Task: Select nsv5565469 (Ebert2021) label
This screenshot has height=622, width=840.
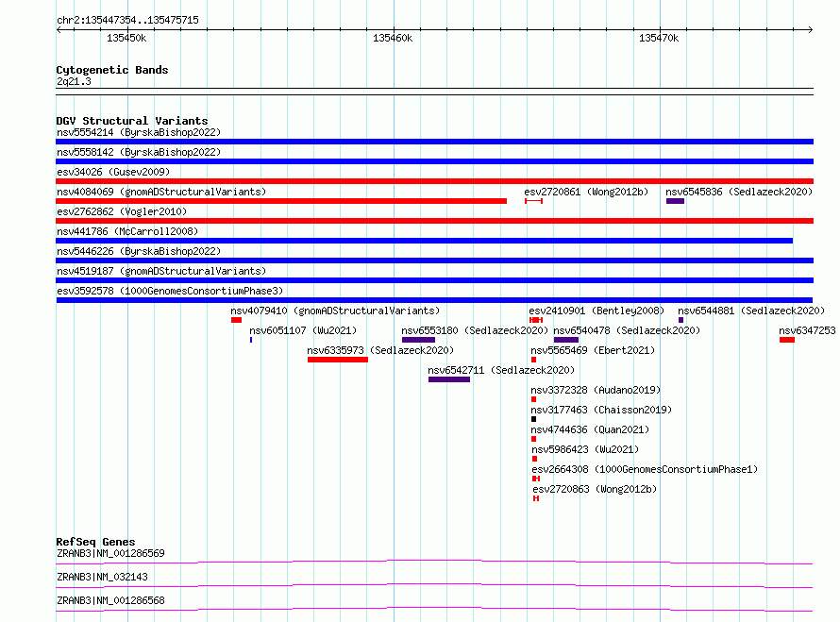Action: pyautogui.click(x=593, y=350)
